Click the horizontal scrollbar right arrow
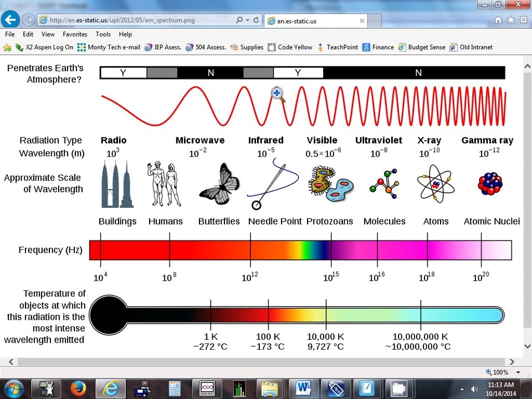532x399 pixels. (512, 362)
